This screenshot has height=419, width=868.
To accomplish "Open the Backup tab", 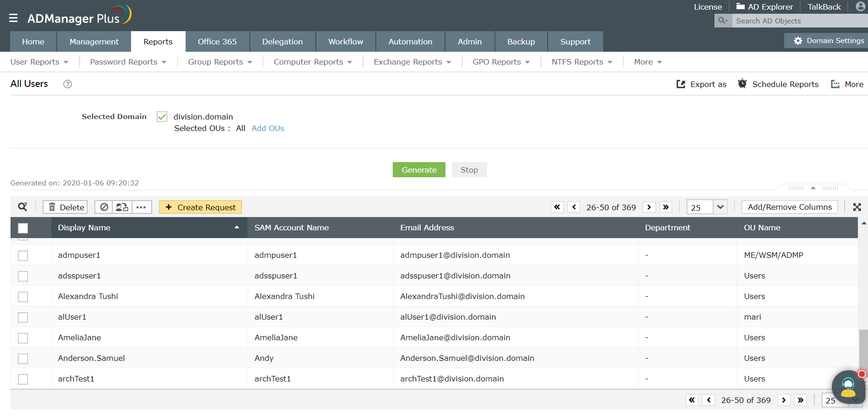I will [x=521, y=42].
